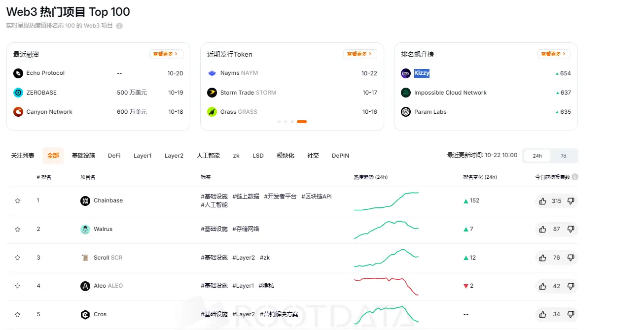Star the Aleo project row
The width and height of the screenshot is (644, 330).
pos(17,286)
